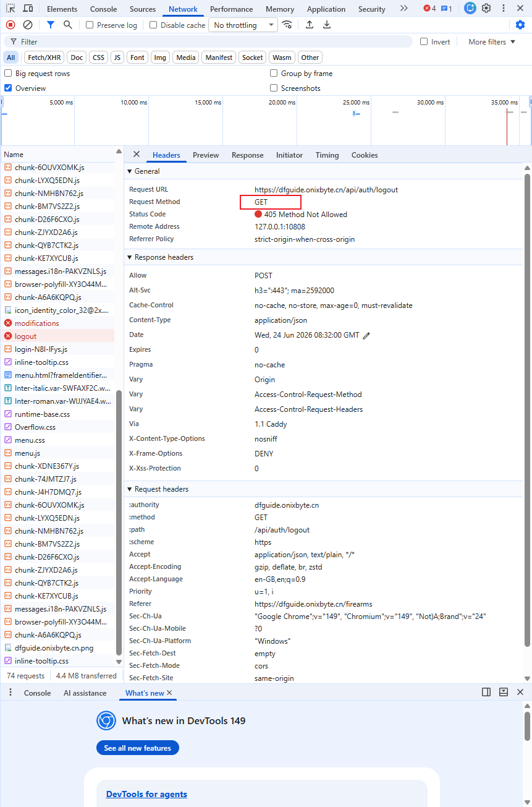Viewport: 532px width, 807px height.
Task: Enable Preserve log checkbox
Action: [x=90, y=25]
